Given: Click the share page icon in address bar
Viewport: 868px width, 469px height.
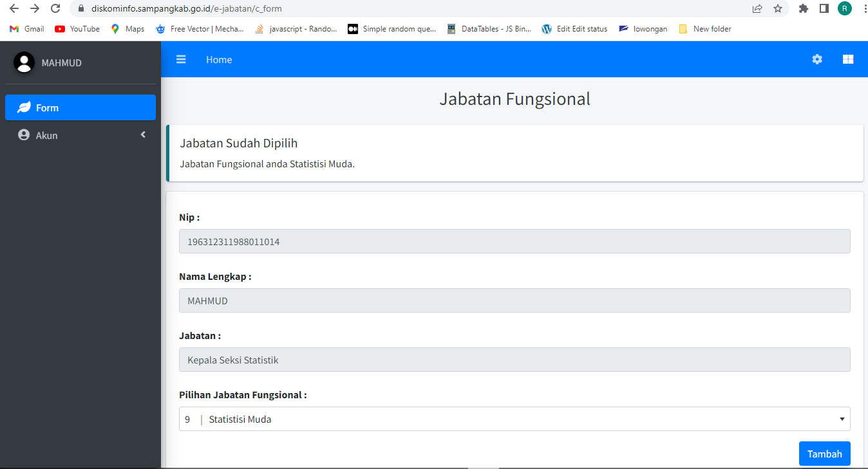Looking at the screenshot, I should (x=757, y=9).
